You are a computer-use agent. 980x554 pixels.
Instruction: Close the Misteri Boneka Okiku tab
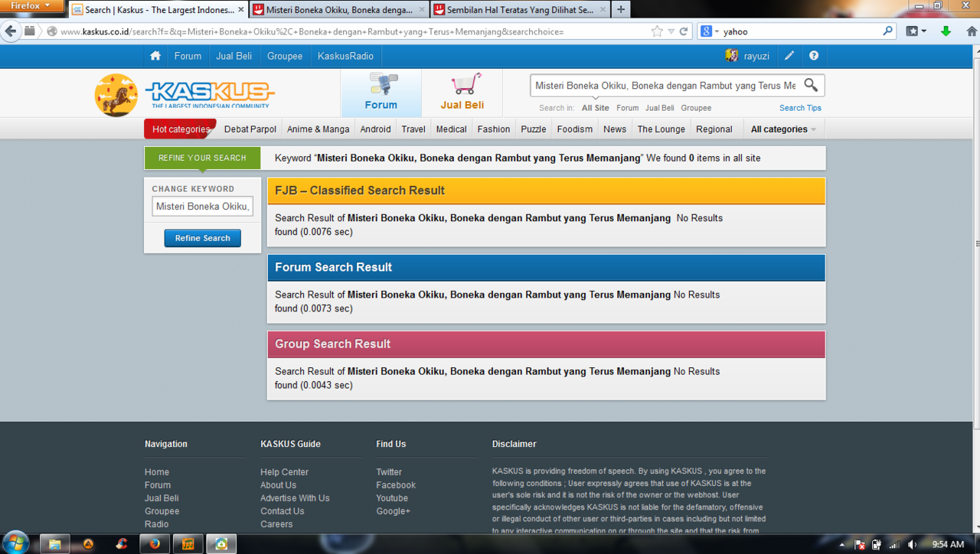(423, 10)
